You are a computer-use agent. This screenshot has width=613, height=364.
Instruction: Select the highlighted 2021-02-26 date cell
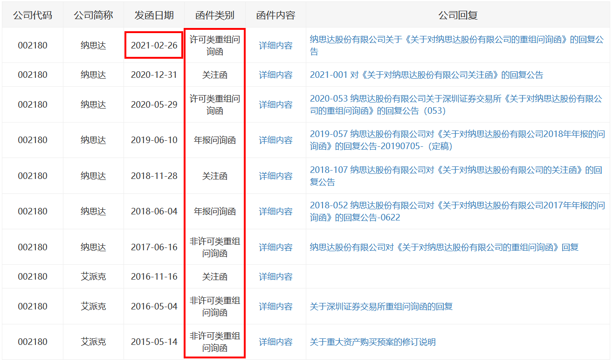tap(154, 46)
